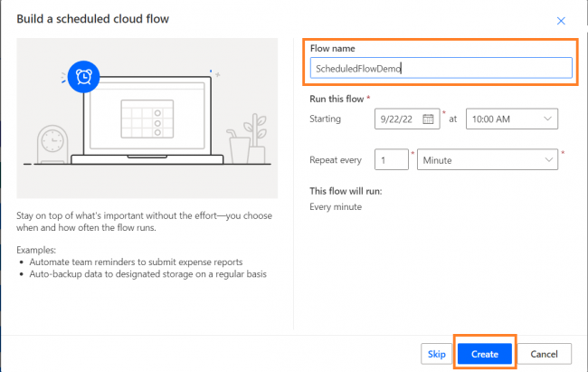The image size is (588, 372).
Task: Click the potted plant in the illustration
Action: point(255,138)
